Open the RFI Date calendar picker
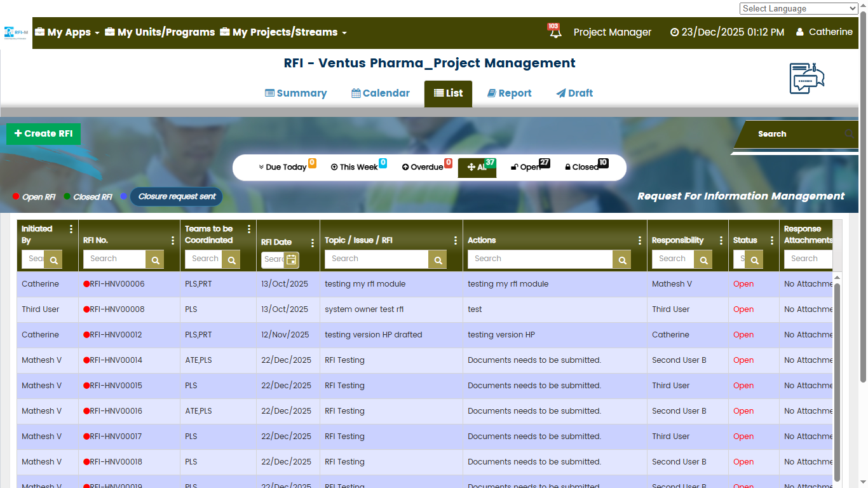The width and height of the screenshot is (868, 488). pyautogui.click(x=291, y=259)
